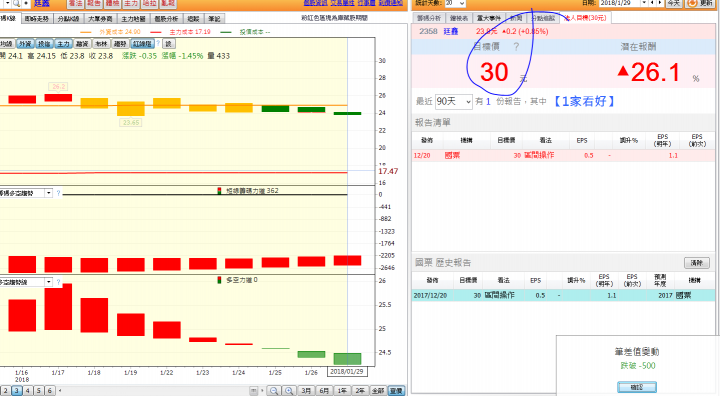Toggle the 趨勢 overlay on the chart
The height and width of the screenshot is (396, 720).
point(120,44)
